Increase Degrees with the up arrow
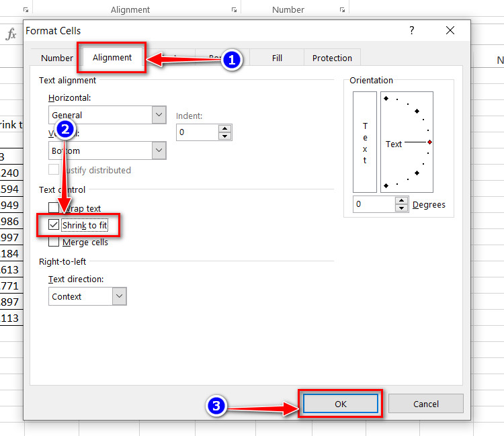This screenshot has height=436, width=504. [401, 200]
